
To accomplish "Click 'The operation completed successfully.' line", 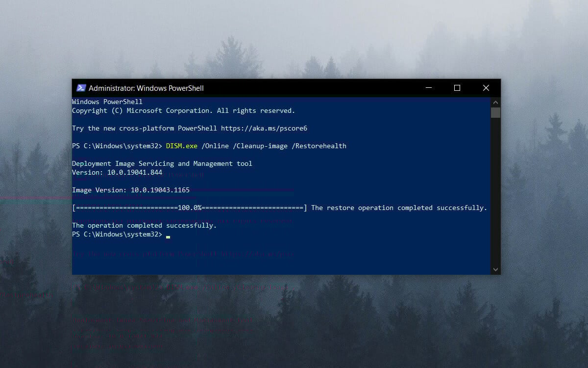I will 145,226.
